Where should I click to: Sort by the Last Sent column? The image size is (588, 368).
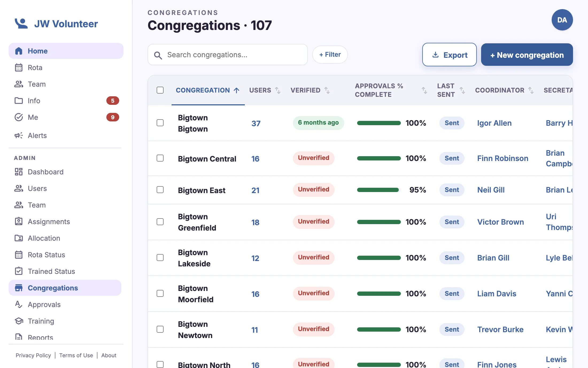(x=451, y=90)
